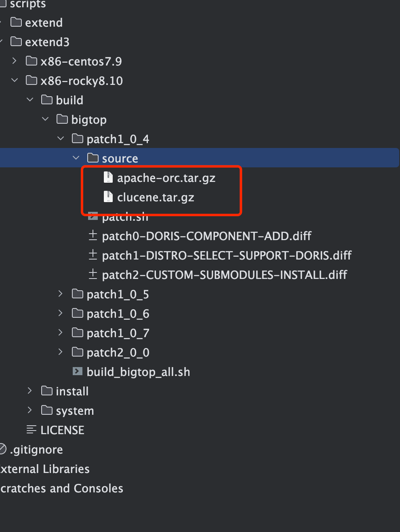Screen dimensions: 400x532
Task: Expand the x86-centos7.9 folder
Action: [15, 61]
